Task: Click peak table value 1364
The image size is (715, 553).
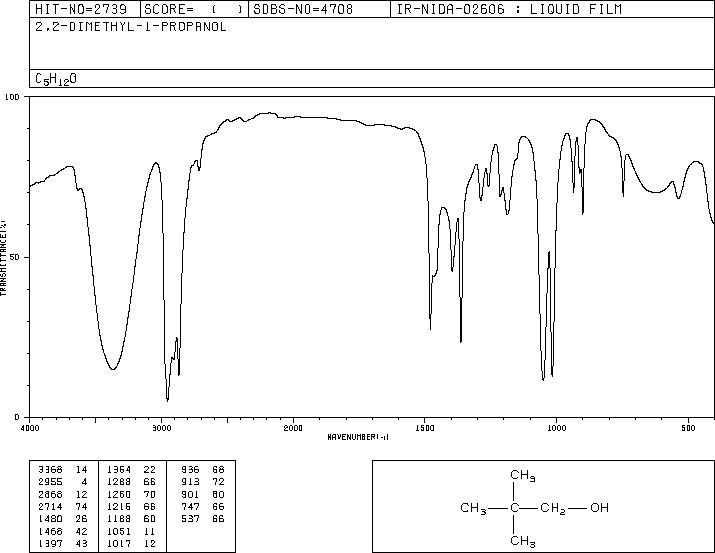Action: click(x=119, y=470)
